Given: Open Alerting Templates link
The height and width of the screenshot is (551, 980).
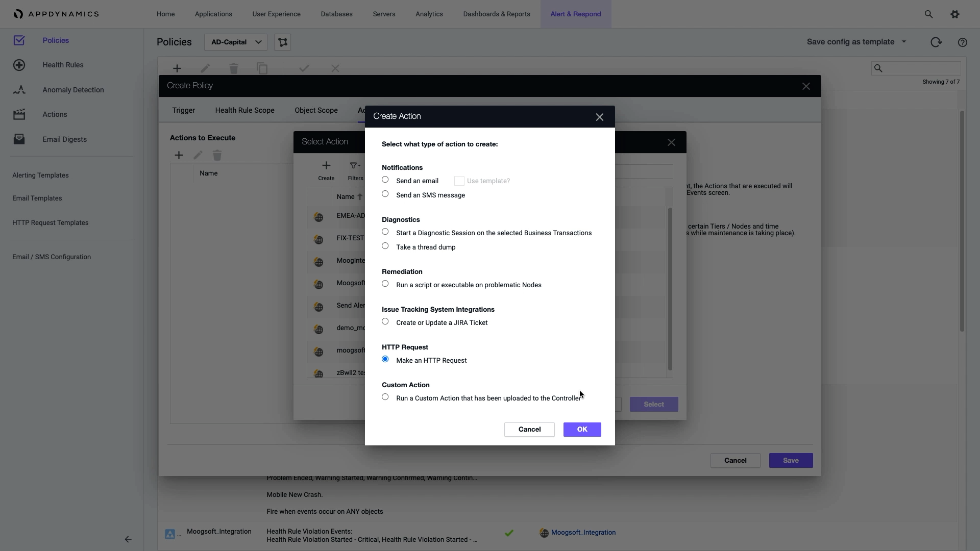Looking at the screenshot, I should [x=40, y=175].
